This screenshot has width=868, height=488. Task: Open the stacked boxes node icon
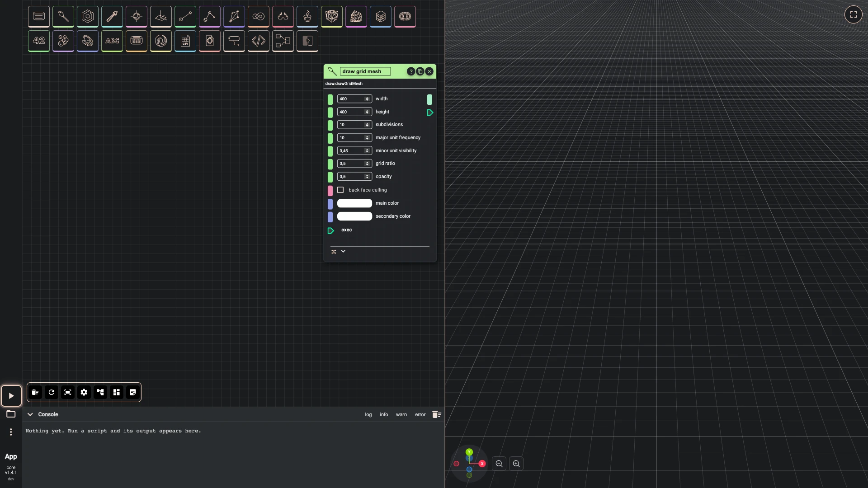[x=381, y=17]
